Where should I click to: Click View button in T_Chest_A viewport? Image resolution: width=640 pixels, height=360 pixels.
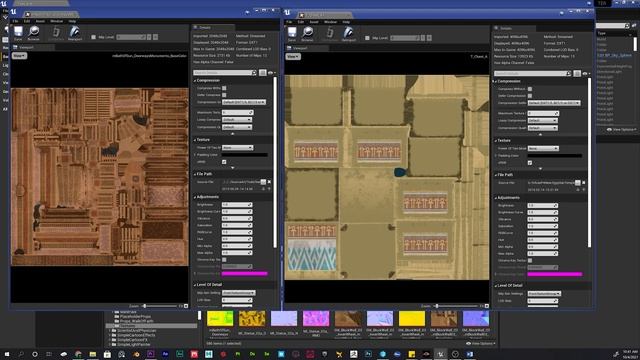point(293,56)
